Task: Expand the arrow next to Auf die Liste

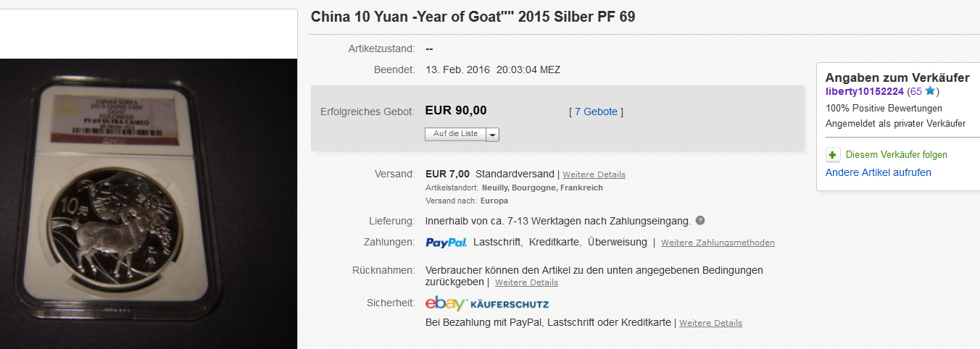Action: pyautogui.click(x=493, y=135)
